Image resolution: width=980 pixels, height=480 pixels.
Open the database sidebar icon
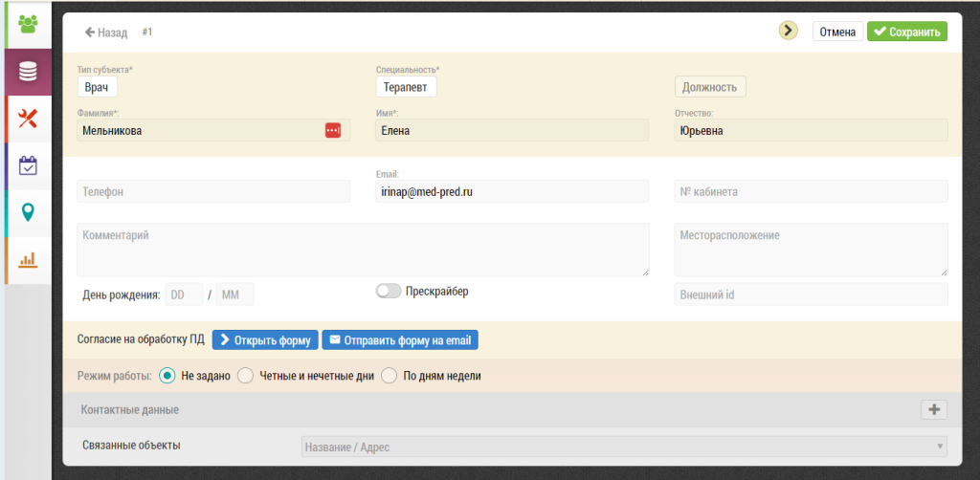click(x=28, y=72)
